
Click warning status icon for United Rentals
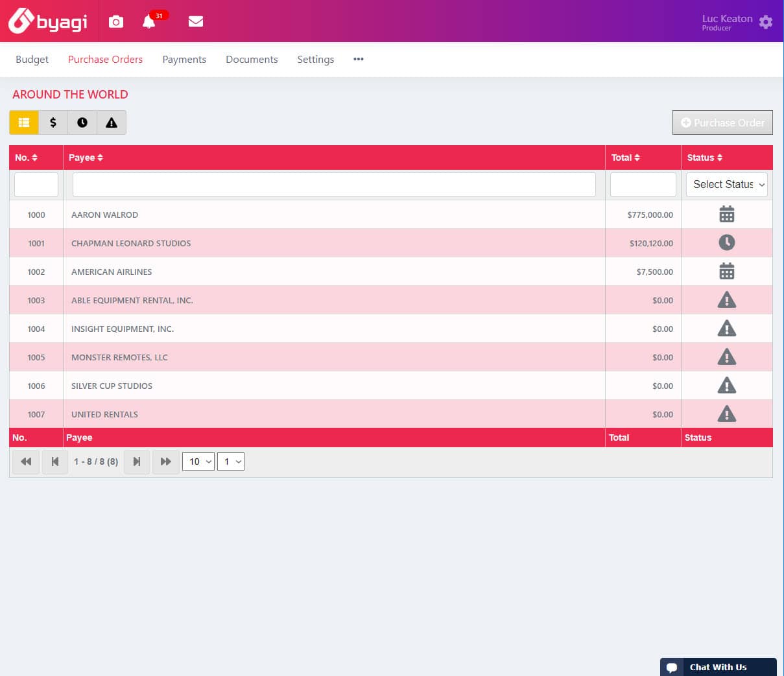(x=726, y=414)
